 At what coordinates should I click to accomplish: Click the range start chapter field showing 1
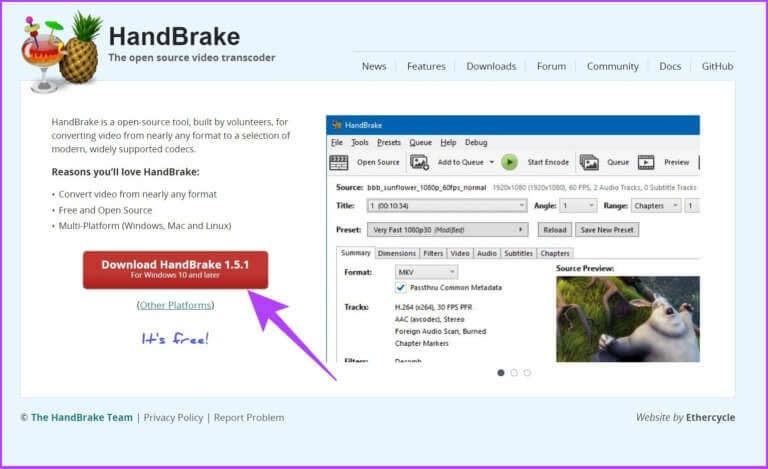(692, 206)
